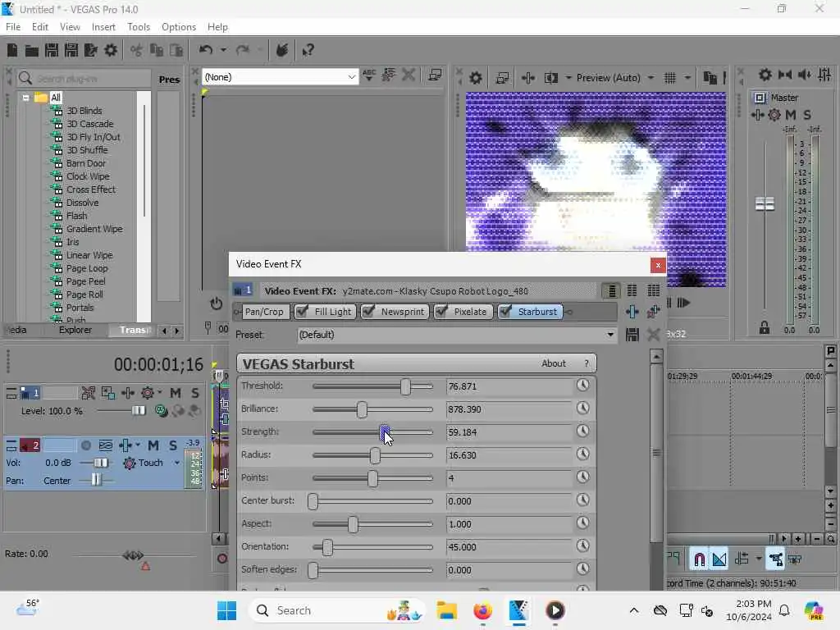
Task: Remove selected plug-in icon in Video Event FX
Action: 654,312
